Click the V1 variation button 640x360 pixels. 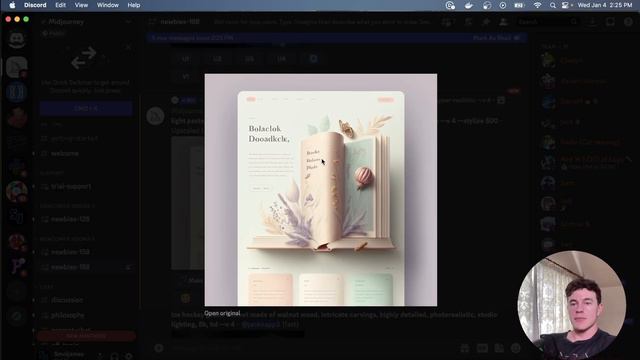(x=185, y=76)
